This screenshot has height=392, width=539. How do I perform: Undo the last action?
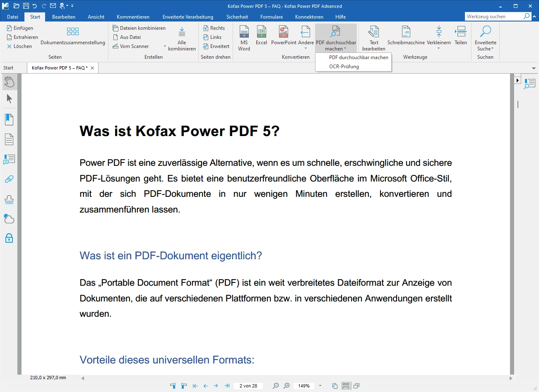pyautogui.click(x=35, y=6)
